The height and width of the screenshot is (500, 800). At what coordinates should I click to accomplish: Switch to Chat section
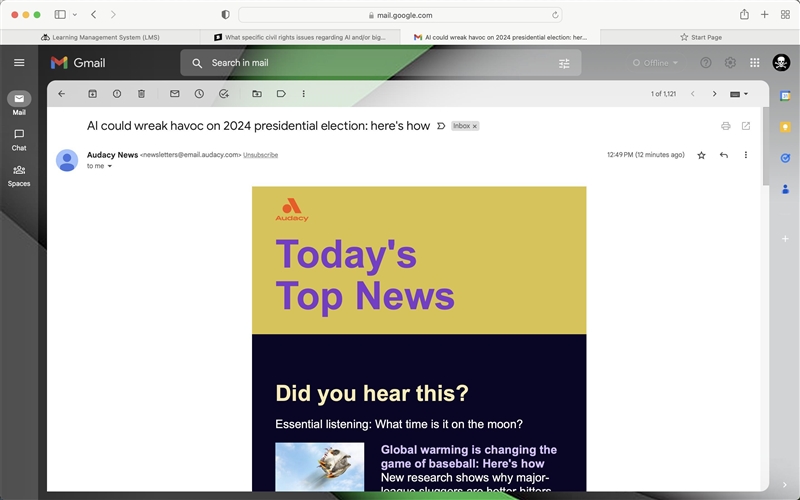[x=19, y=140]
